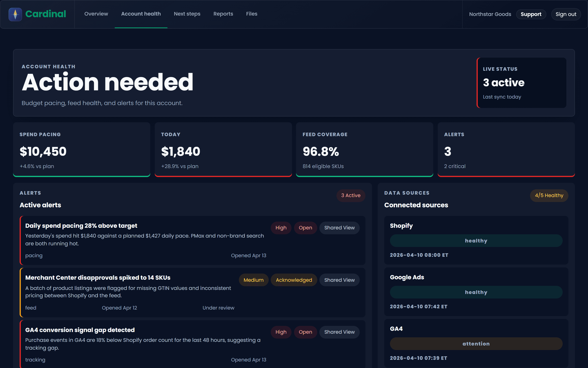Click the Cardinal compass logo icon

tap(15, 14)
